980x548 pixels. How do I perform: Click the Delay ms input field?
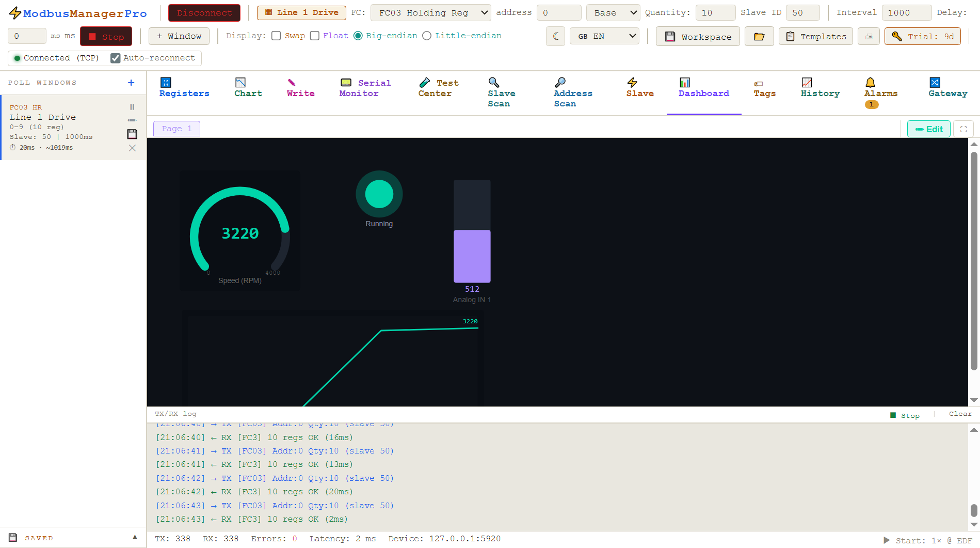click(27, 36)
